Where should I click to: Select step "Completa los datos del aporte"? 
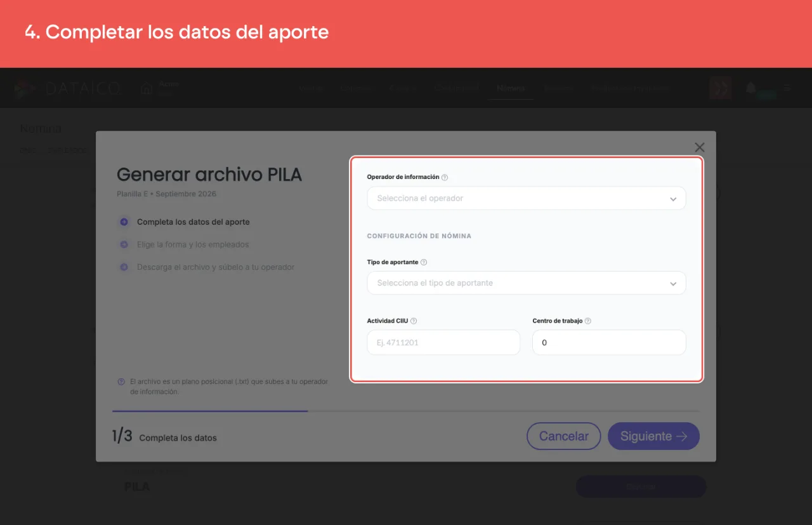(193, 222)
